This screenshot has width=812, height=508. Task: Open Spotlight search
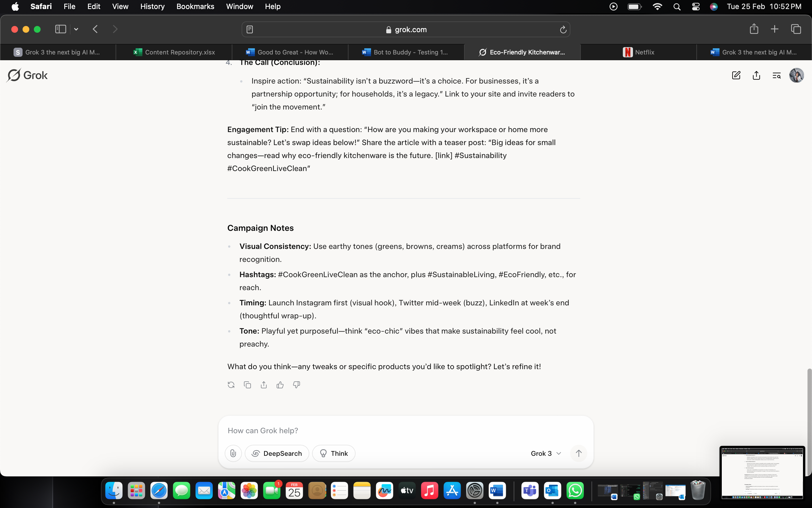point(677,6)
